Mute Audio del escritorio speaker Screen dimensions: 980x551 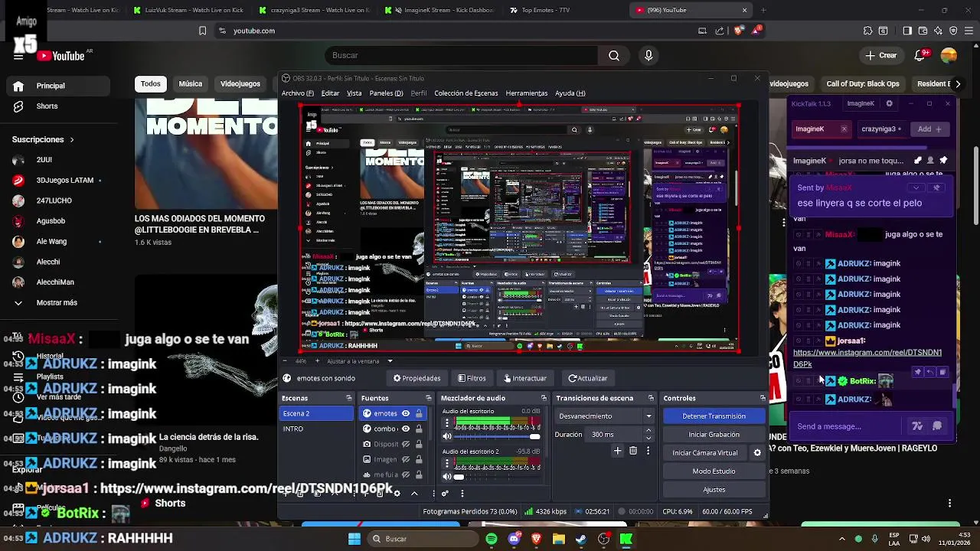447,436
